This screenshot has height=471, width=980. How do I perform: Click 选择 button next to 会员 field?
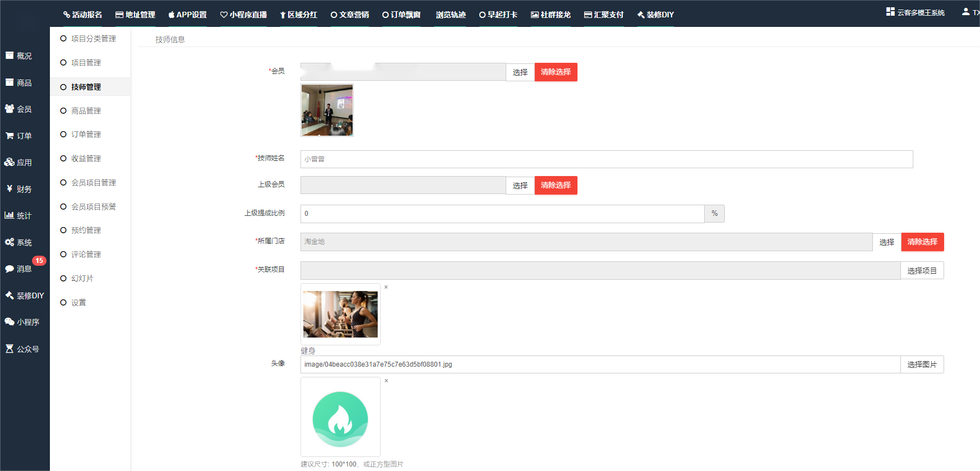click(x=520, y=72)
